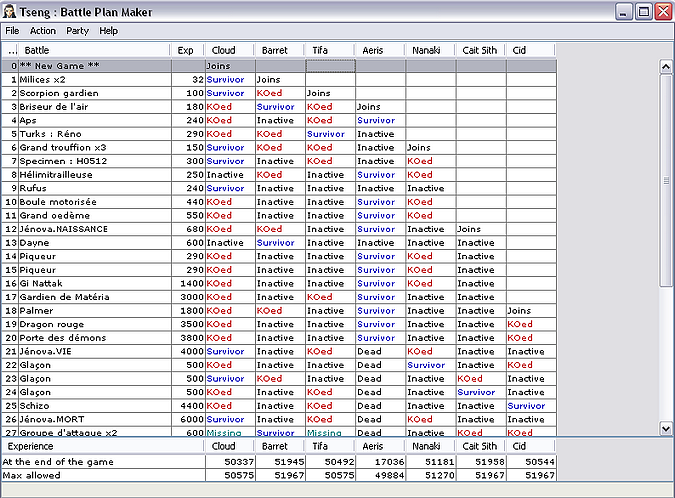Screen dimensions: 675x498
Task: Select the 'Dayne' battle row
Action: 279,243
